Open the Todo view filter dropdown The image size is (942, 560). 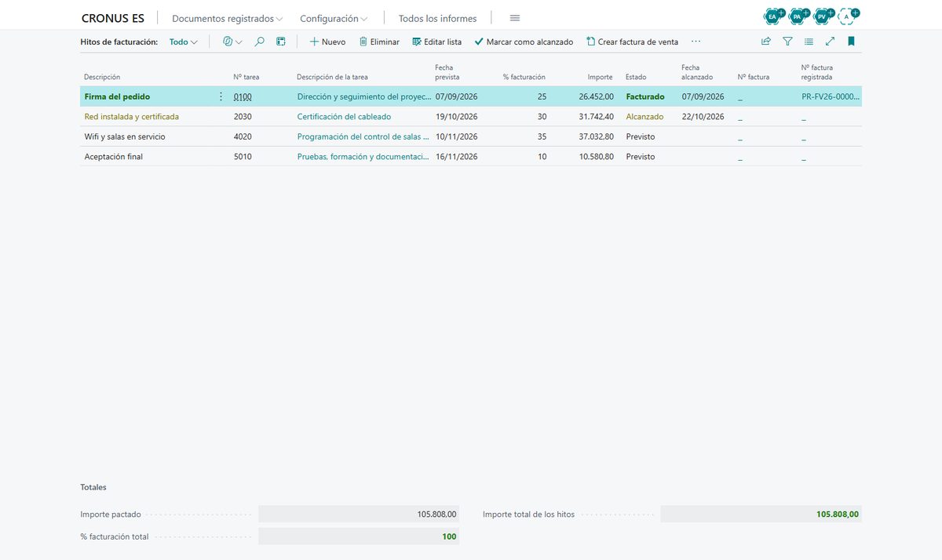184,42
